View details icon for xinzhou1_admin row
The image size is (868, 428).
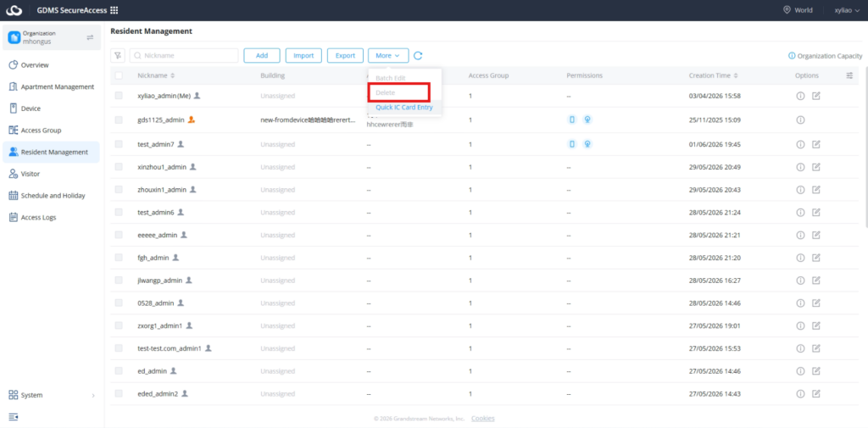coord(800,167)
